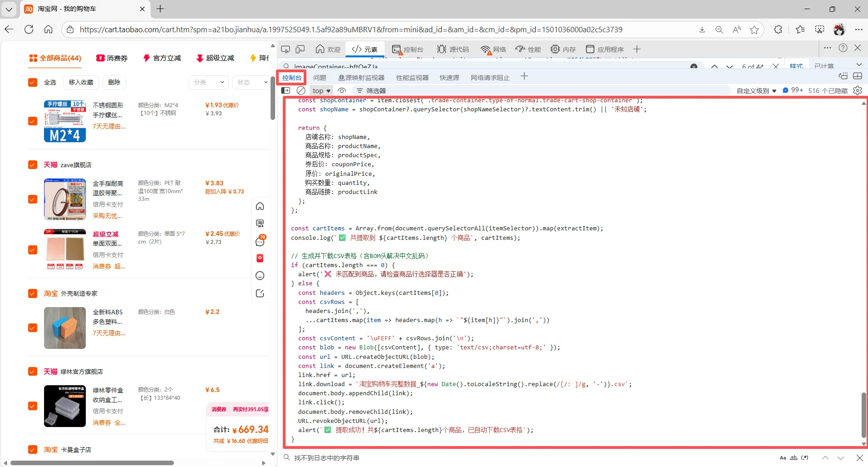The width and height of the screenshot is (868, 467).
Task: Click the 筛选器 filter input field
Action: click(409, 90)
